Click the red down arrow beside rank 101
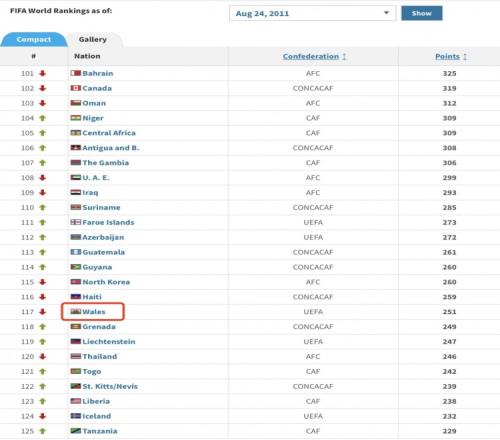The image size is (500, 440). (x=42, y=73)
